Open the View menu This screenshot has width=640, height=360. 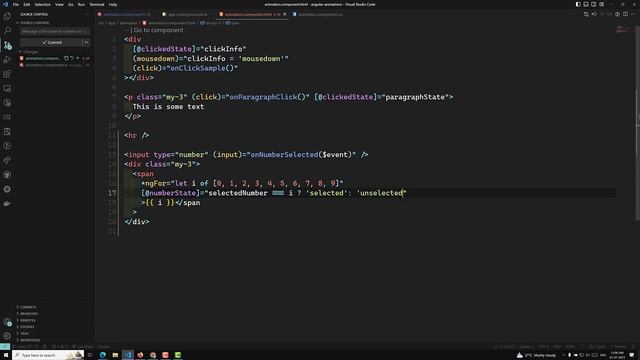coord(59,4)
